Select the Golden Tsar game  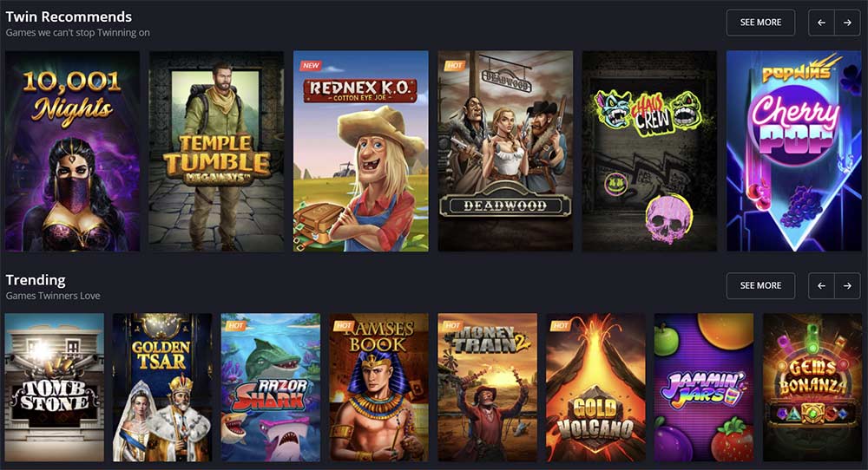(162, 388)
